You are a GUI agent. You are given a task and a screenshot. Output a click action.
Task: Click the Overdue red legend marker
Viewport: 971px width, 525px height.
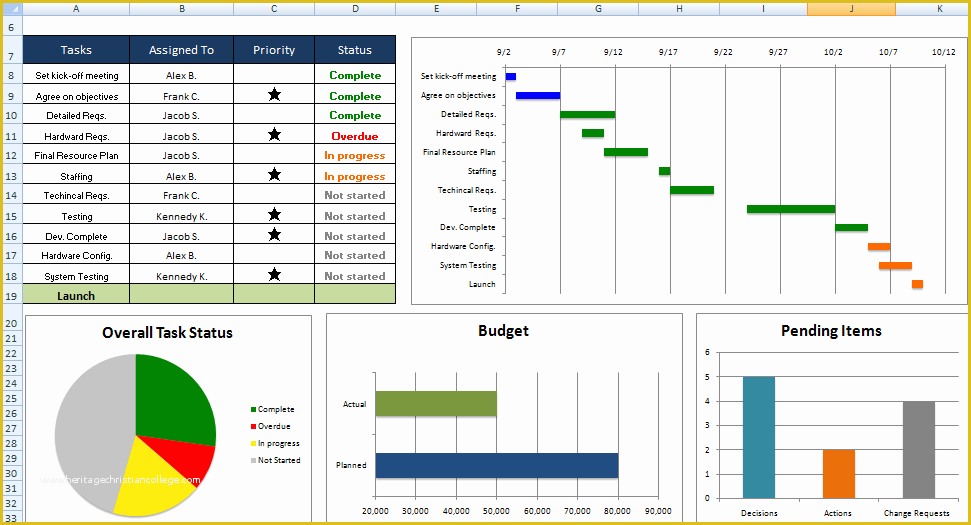[253, 427]
